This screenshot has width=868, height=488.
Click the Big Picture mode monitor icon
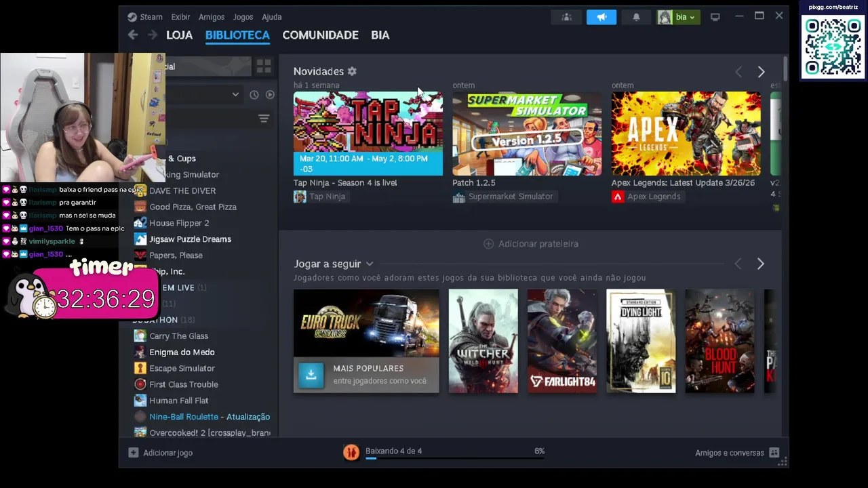[715, 17]
